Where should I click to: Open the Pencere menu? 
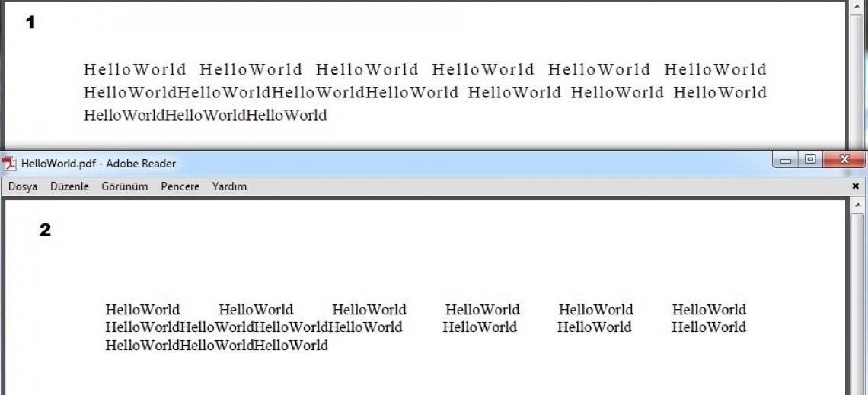pyautogui.click(x=180, y=186)
